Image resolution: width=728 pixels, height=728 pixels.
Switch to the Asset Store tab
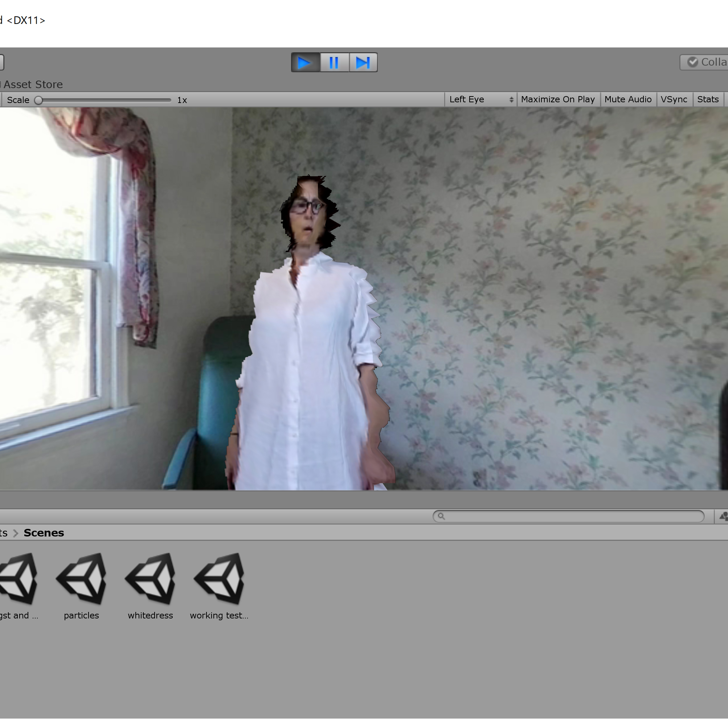point(33,85)
